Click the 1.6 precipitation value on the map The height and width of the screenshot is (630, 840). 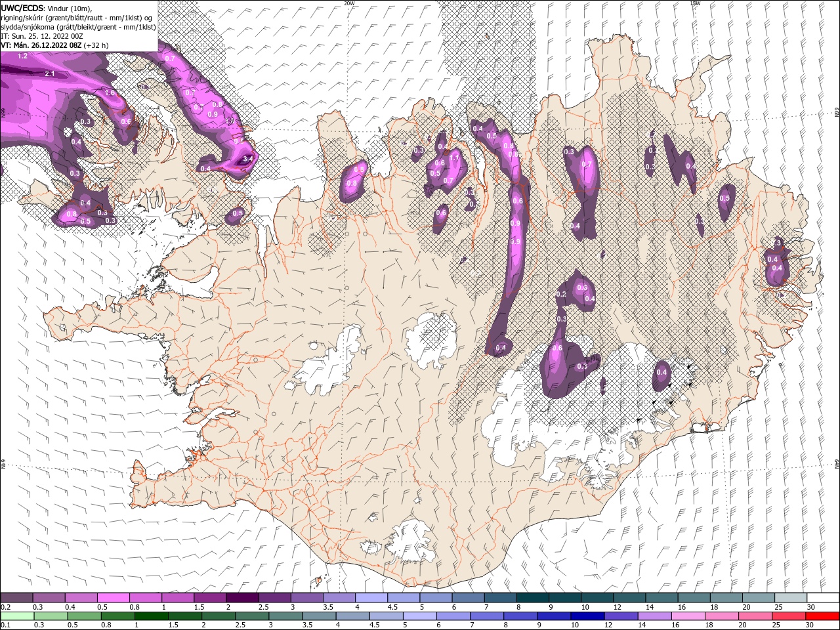click(x=110, y=93)
